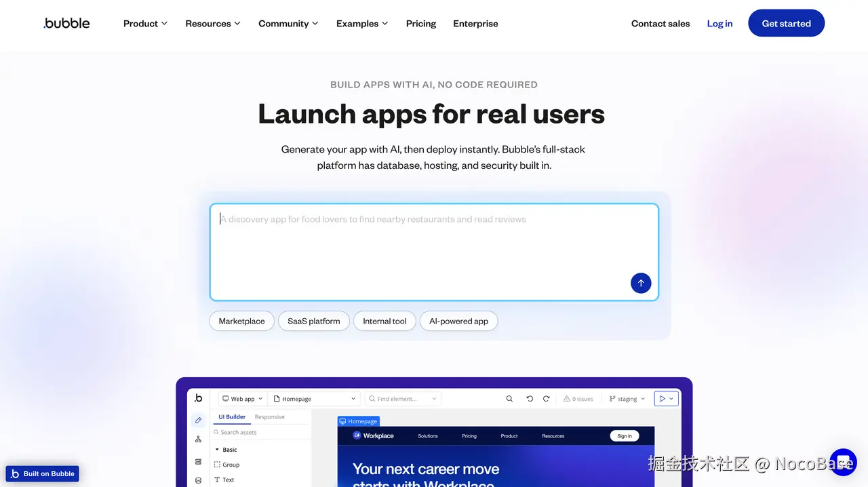Switch to the Responsive tab

[x=270, y=417]
